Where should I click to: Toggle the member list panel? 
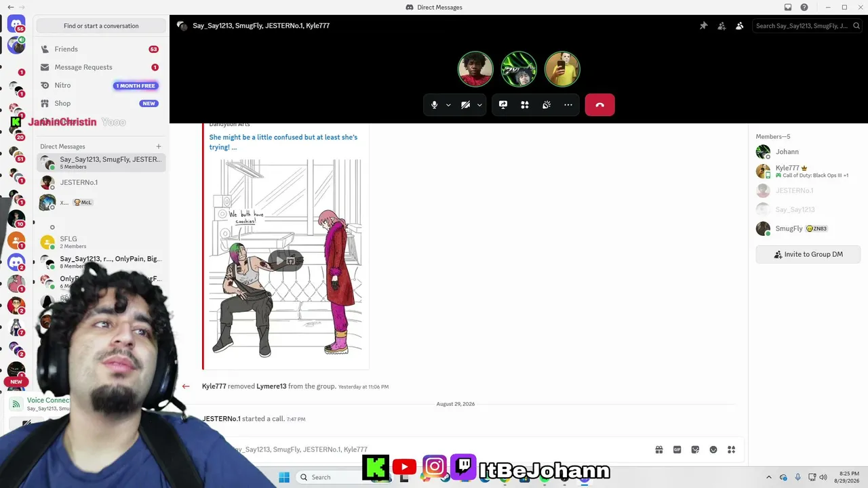(x=739, y=26)
